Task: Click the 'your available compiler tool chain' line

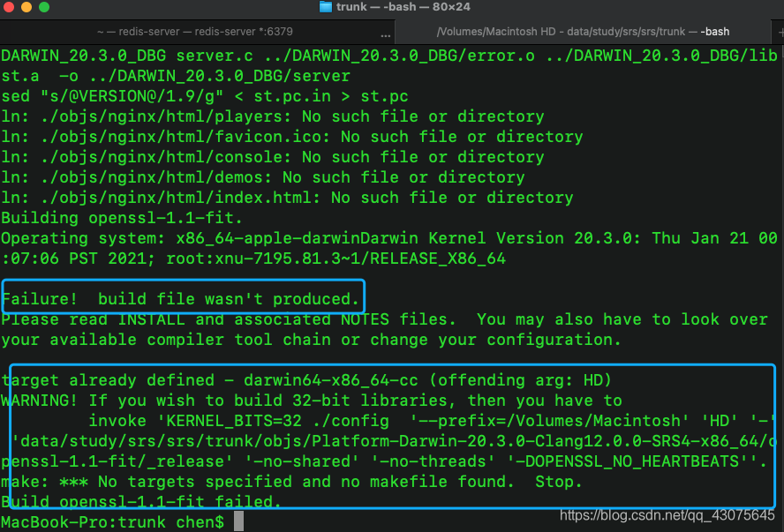Action: 311,340
